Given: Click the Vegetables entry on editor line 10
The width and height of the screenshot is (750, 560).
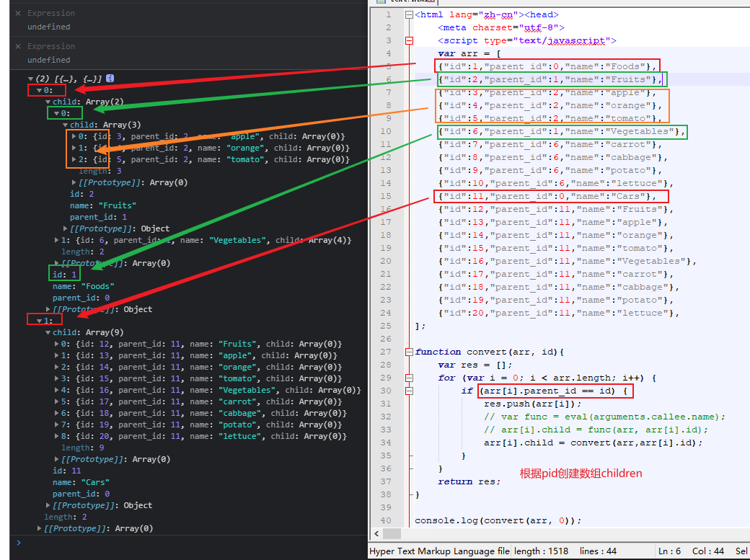Looking at the screenshot, I should [x=562, y=131].
